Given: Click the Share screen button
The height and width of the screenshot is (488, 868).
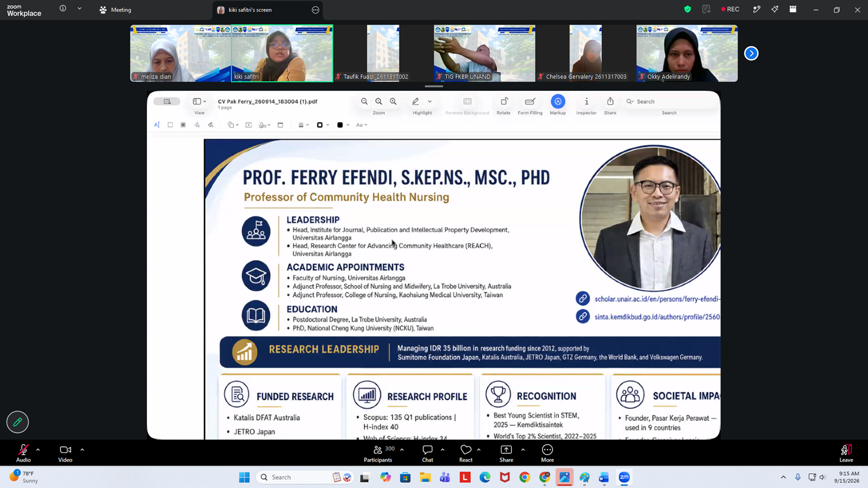Looking at the screenshot, I should (x=506, y=453).
